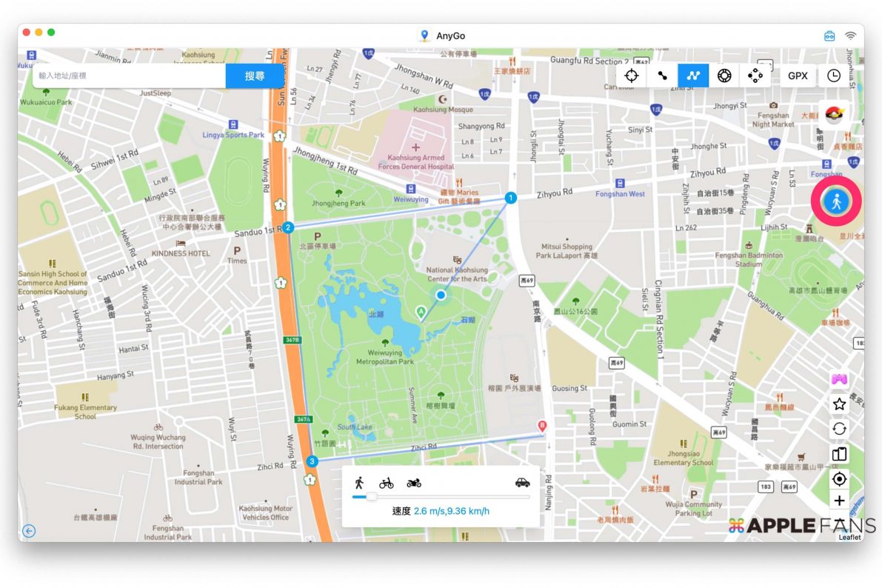Click route waypoint marker number 2
Image resolution: width=882 pixels, height=588 pixels.
tap(288, 227)
